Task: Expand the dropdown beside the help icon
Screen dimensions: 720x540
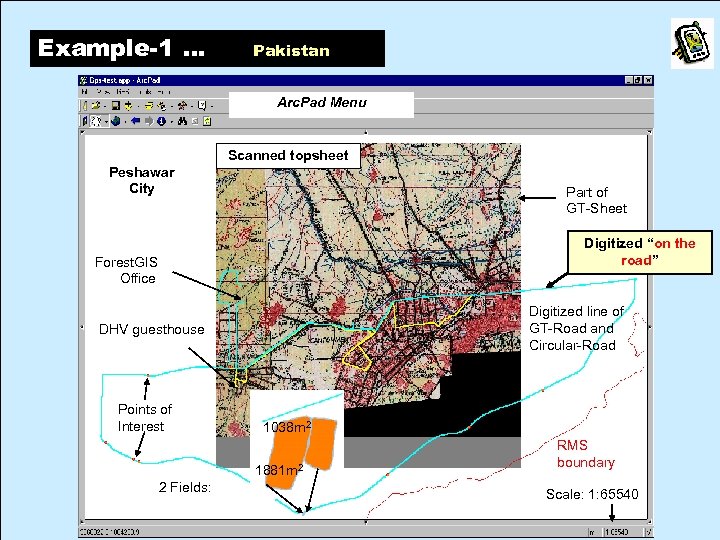Action: coord(212,107)
